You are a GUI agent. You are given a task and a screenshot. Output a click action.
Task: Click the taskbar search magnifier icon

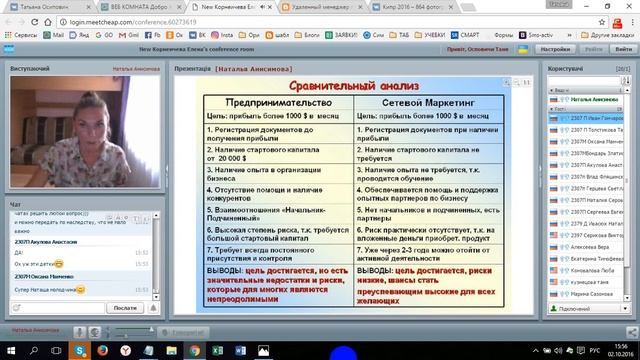point(34,351)
